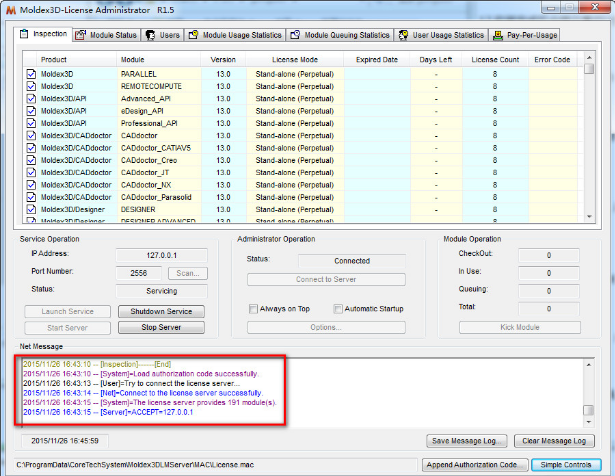Click the Shutdown Service button

(161, 311)
